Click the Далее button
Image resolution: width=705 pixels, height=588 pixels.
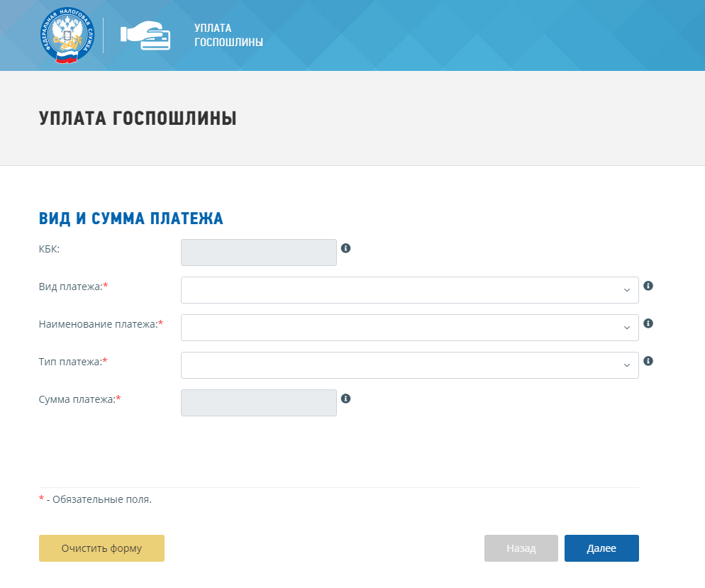click(601, 548)
